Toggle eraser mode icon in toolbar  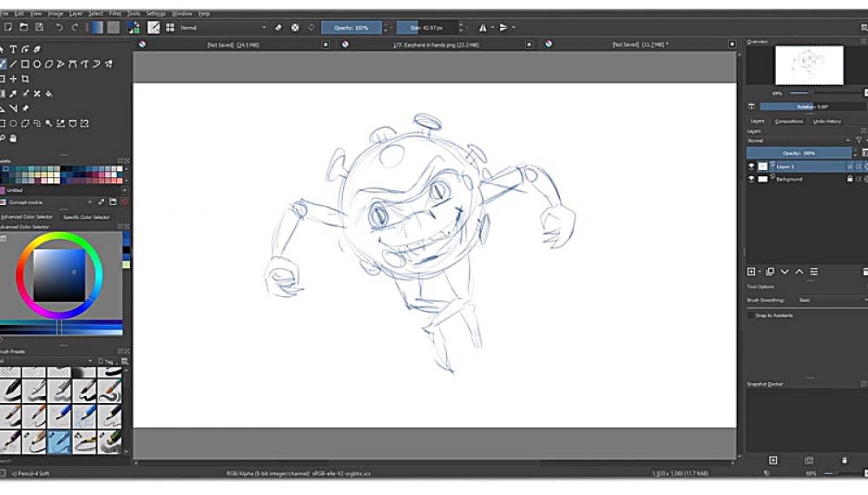(279, 28)
